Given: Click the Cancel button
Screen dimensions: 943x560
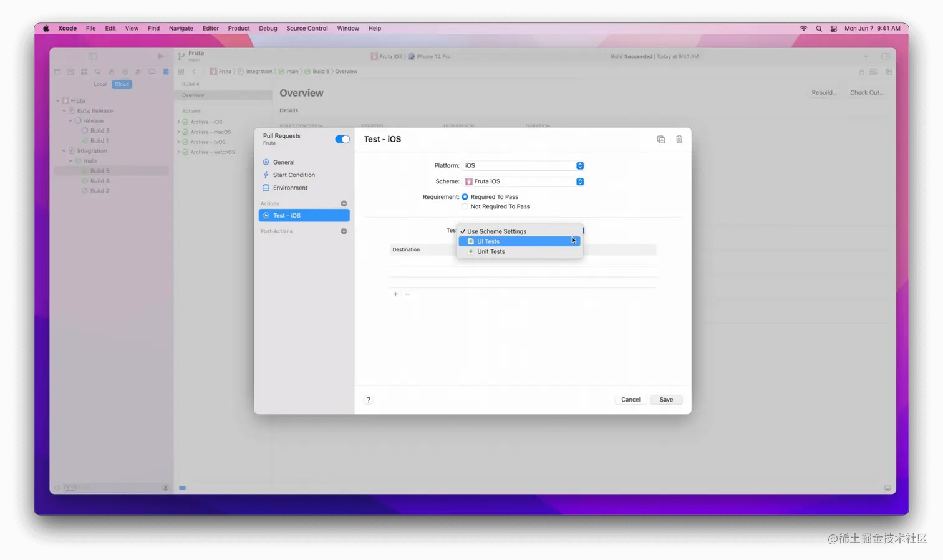Looking at the screenshot, I should (x=631, y=400).
